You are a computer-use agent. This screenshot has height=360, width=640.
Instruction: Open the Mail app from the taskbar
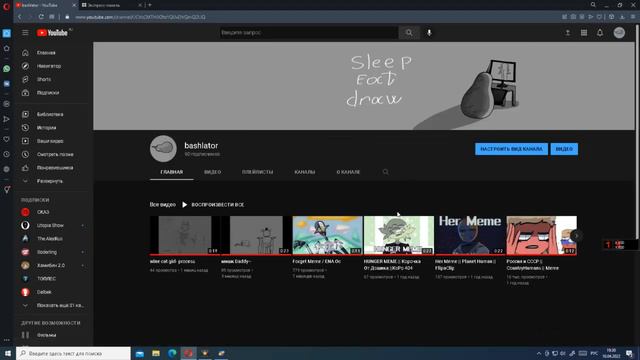[140, 353]
